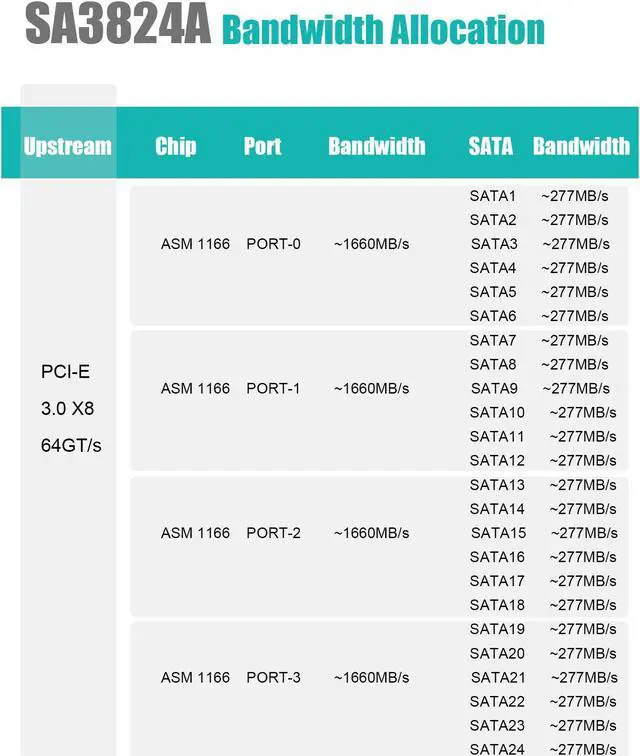Click the Port column header
Viewport: 640px width, 756px height.
[x=262, y=146]
